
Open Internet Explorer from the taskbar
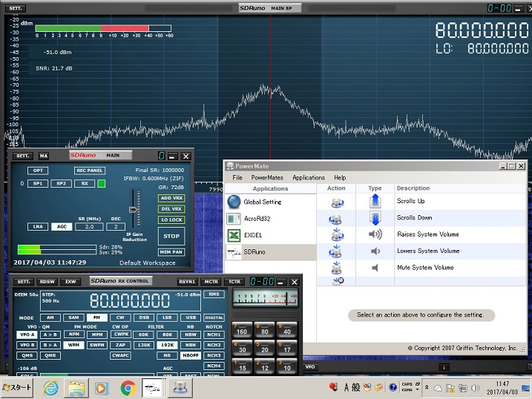[50, 388]
